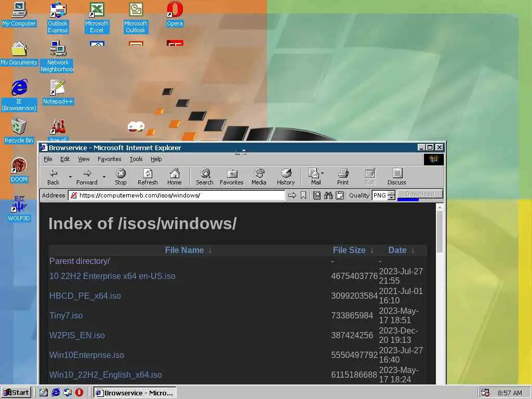Select the Outlook Express desktop icon
Screen dimensions: 532x399
[58, 17]
